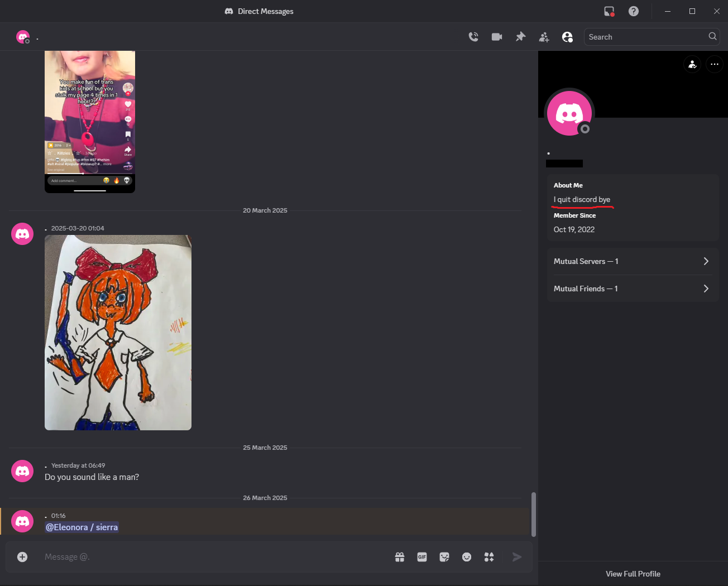Open the profile more options menu

point(714,64)
